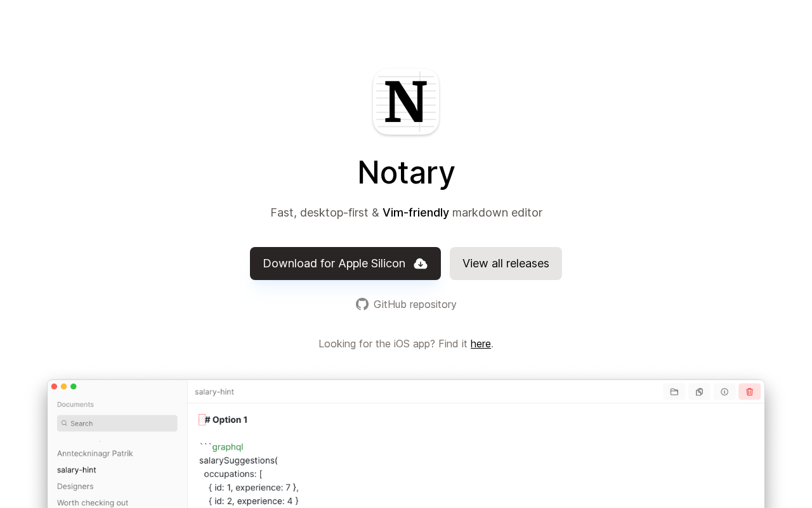Viewport: 812px width, 508px height.
Task: Follow the 'here' iOS app link
Action: [x=480, y=344]
